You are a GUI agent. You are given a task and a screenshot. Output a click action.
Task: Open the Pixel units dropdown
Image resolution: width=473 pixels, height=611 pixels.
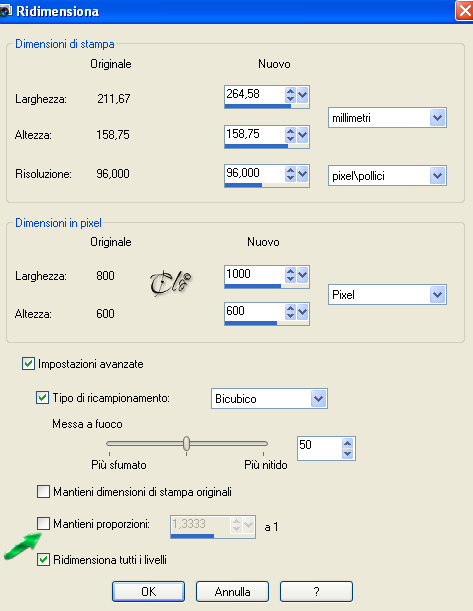pos(387,295)
